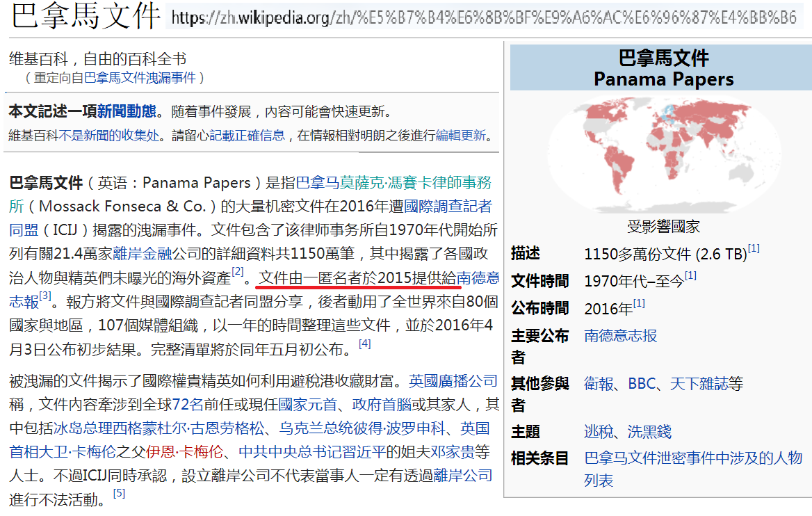Click infobox footnote [1] beside 2.6 TB
Viewport: 812px width, 516px height.
tap(754, 249)
